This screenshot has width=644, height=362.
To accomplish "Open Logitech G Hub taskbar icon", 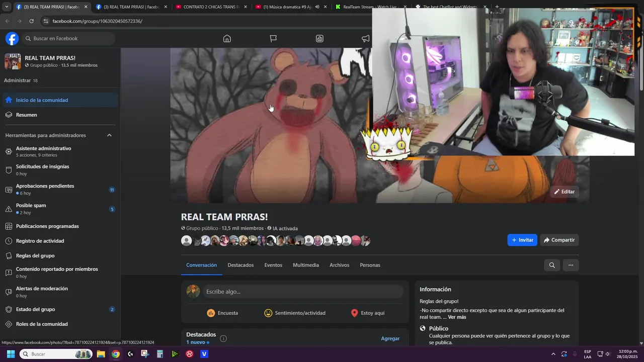I will 130,354.
